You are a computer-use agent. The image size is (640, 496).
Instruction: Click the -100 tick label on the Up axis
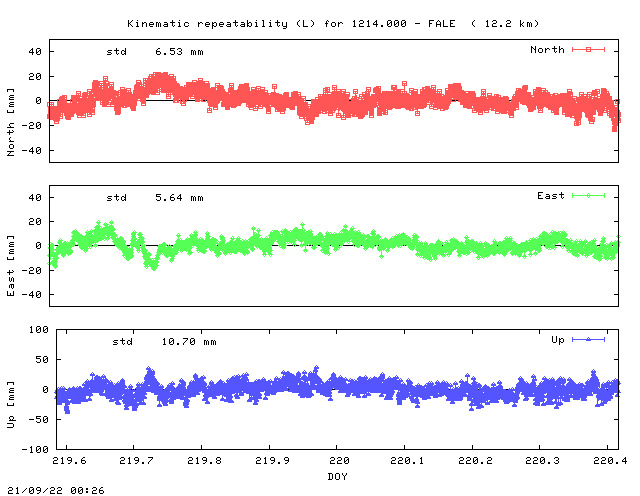[35, 449]
